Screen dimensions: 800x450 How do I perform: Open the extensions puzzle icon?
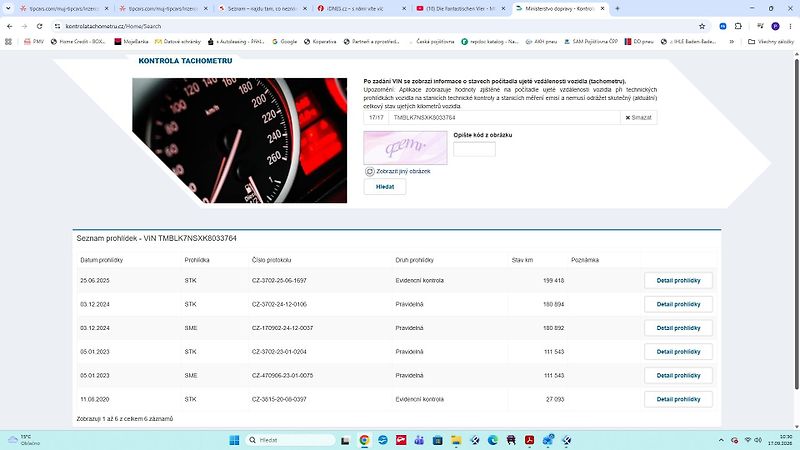click(738, 26)
